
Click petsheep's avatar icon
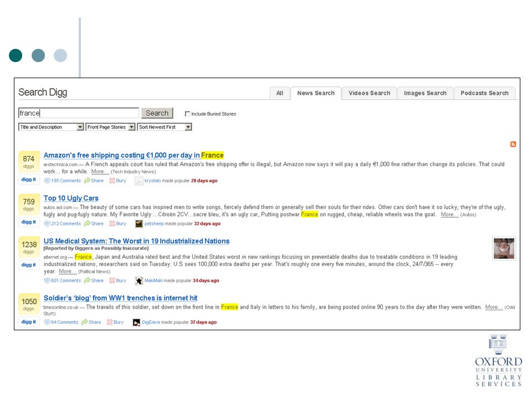pyautogui.click(x=139, y=223)
